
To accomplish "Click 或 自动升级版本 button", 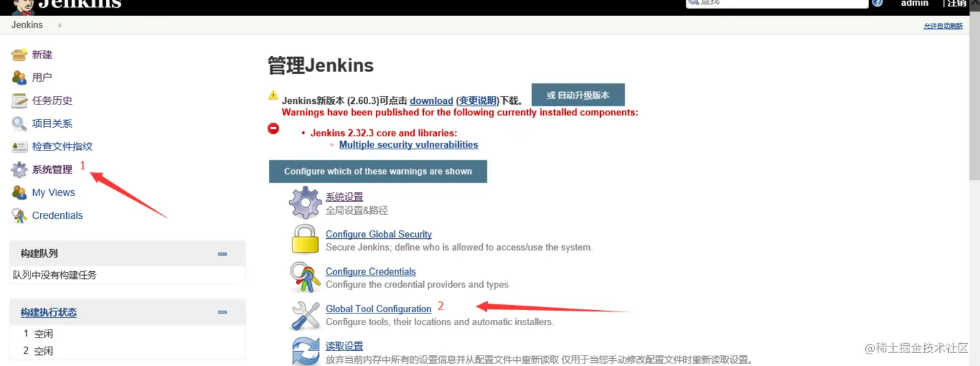I will coord(578,95).
